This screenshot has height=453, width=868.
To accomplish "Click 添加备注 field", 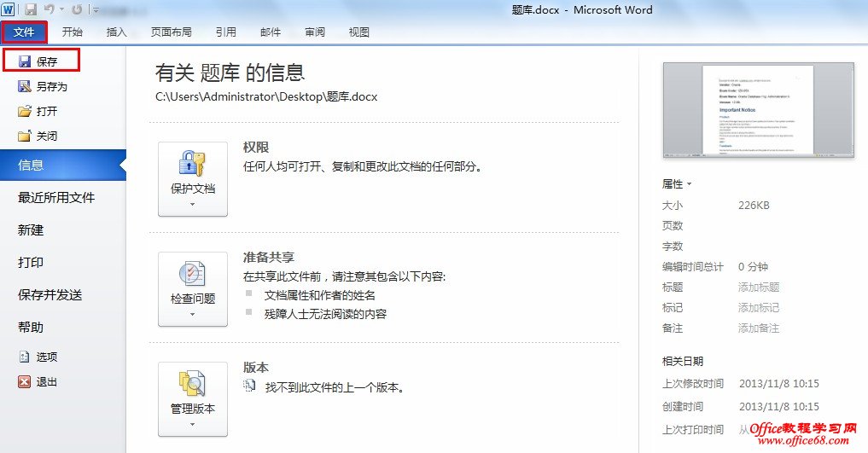I will [x=759, y=328].
